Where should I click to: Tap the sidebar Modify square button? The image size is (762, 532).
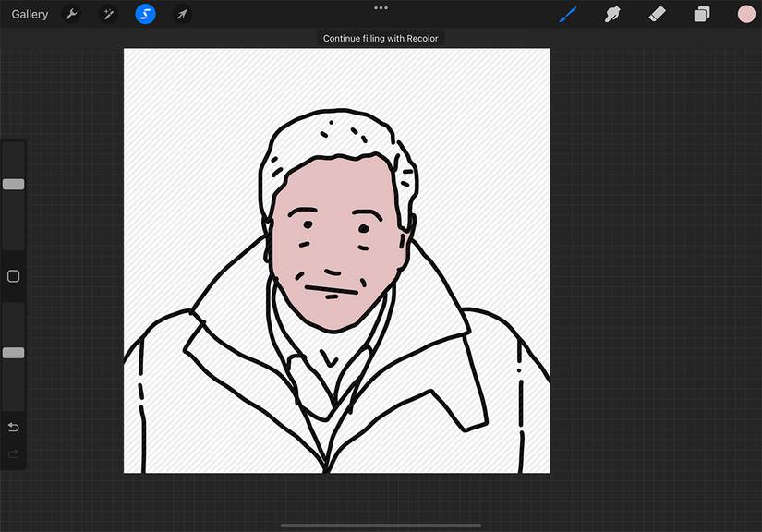point(13,275)
